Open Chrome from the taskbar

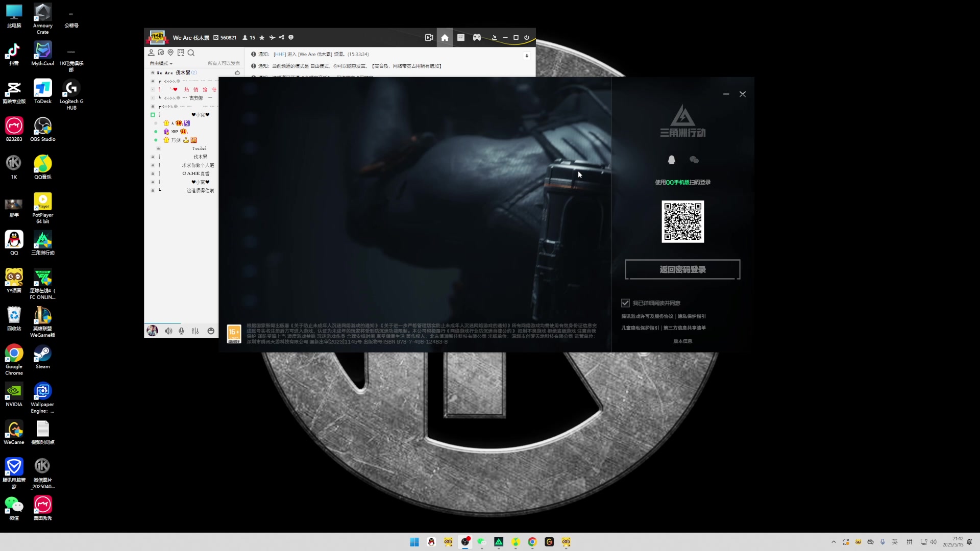click(x=532, y=542)
